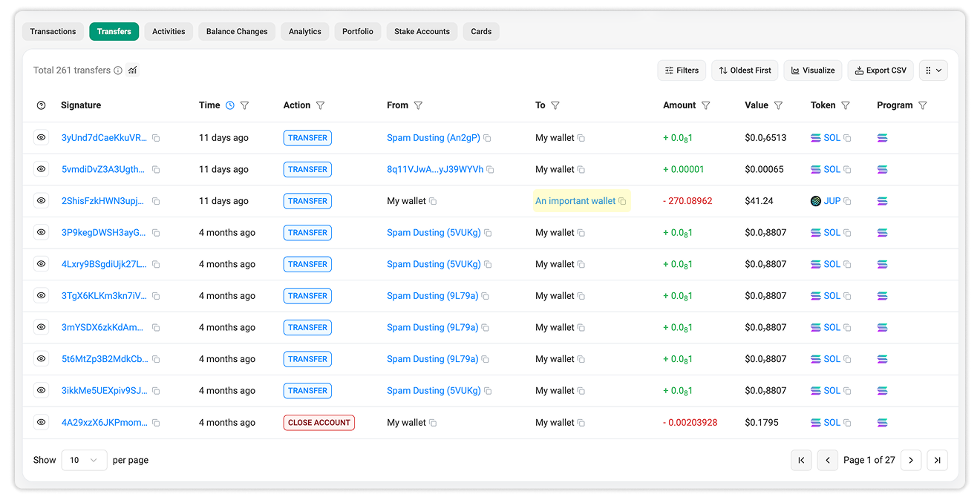This screenshot has width=980, height=500.
Task: Go to the first page
Action: tap(801, 460)
